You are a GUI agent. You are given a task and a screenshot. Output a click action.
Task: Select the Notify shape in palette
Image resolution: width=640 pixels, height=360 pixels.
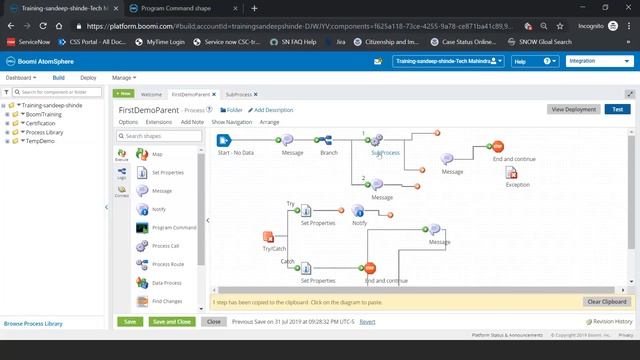tap(142, 209)
